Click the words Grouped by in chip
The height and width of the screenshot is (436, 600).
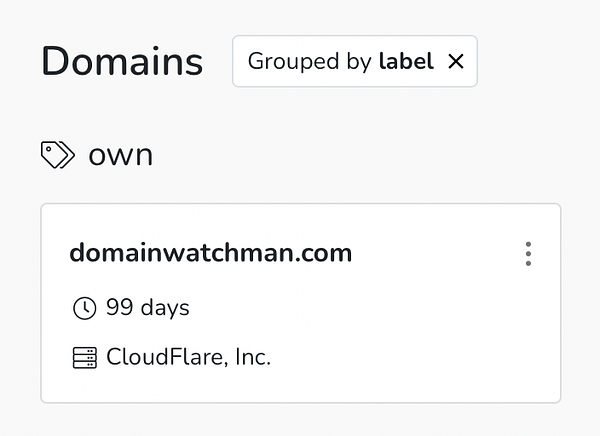click(x=310, y=62)
